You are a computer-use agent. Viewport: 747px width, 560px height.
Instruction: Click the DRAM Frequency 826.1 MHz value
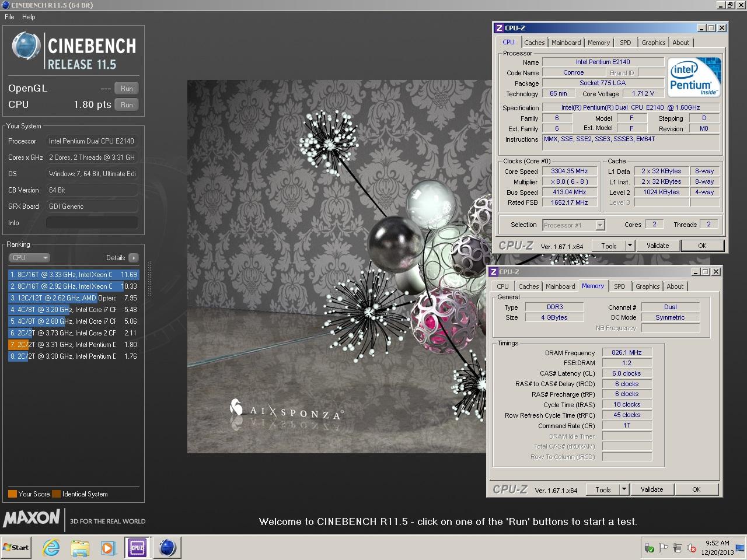click(x=627, y=353)
